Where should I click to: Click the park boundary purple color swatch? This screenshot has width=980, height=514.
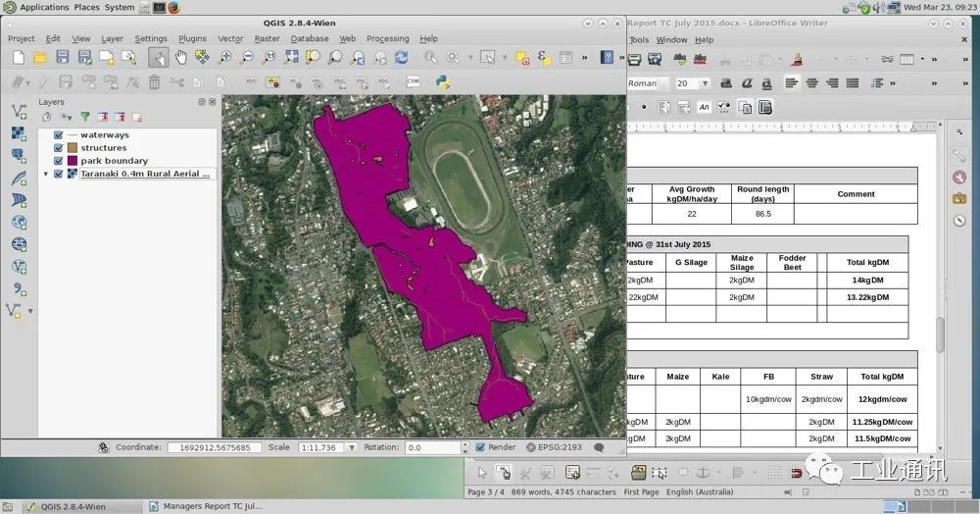[x=73, y=161]
